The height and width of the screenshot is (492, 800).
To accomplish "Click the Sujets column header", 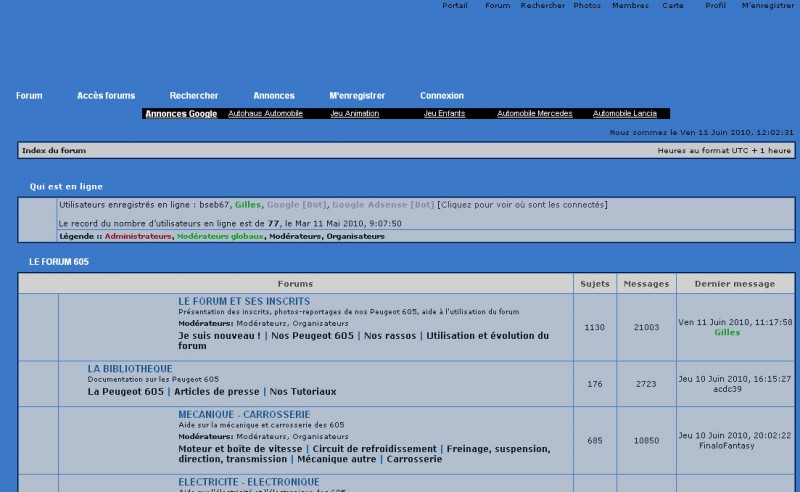I will pos(595,284).
